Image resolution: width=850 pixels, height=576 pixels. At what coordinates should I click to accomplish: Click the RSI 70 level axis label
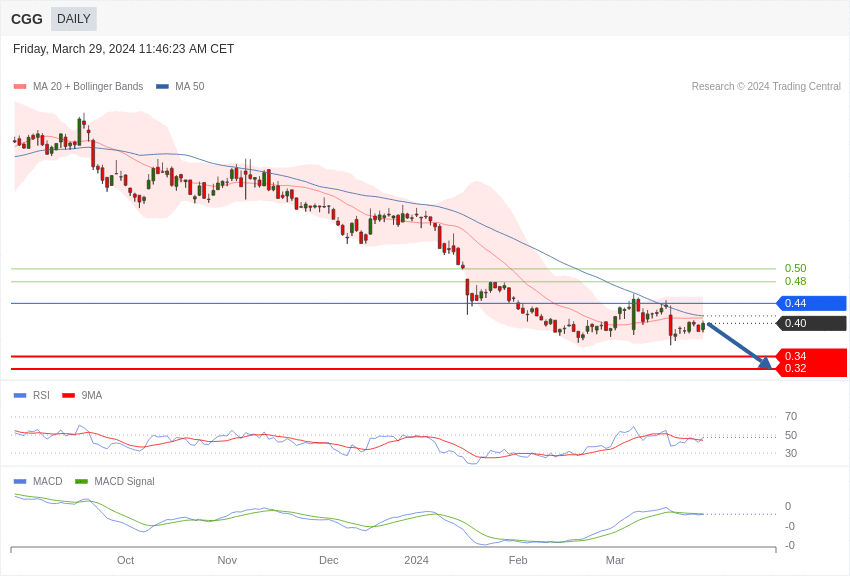coord(791,417)
